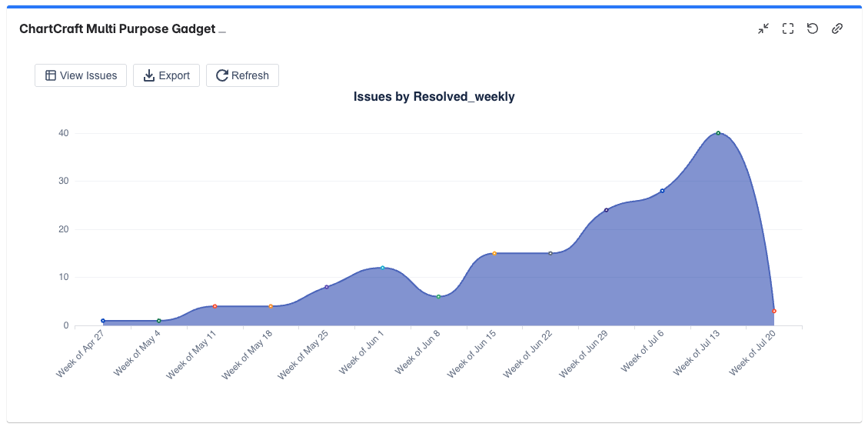
Task: Click the Week of May 18 axis label
Action: pos(248,354)
